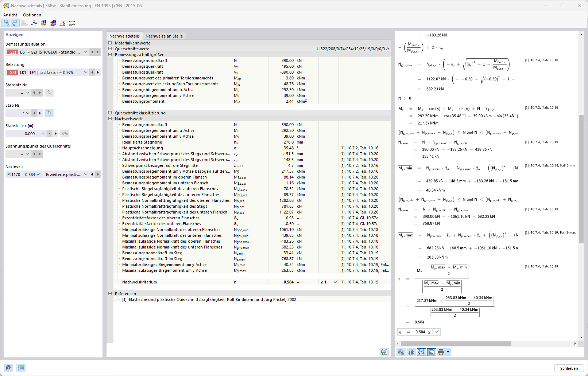The height and width of the screenshot is (376, 588).
Task: Open the printer options dropdown arrow
Action: tap(448, 352)
